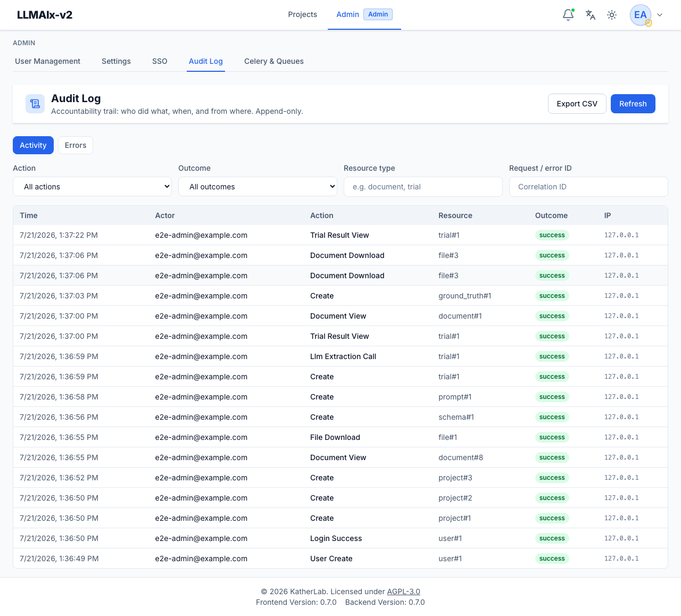This screenshot has width=681, height=616.
Task: Click success badge in the User Create row
Action: pos(552,559)
